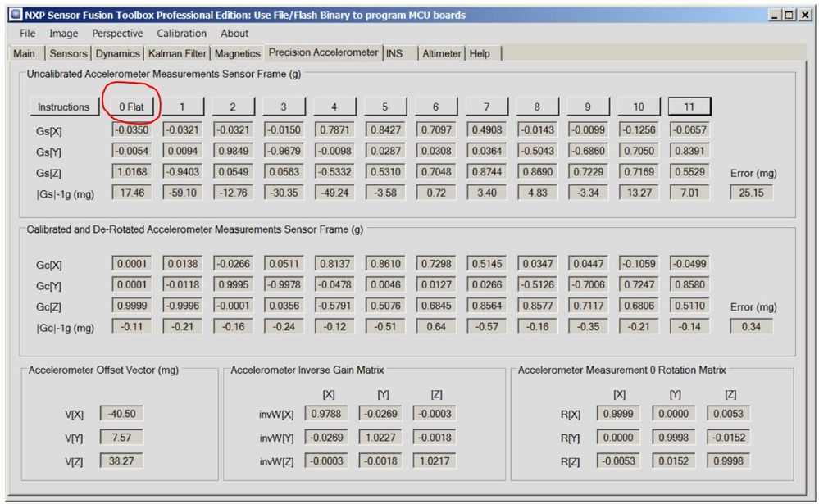Viewport: 819px width, 504px height.
Task: Click the invW[Z] row label
Action: (x=276, y=461)
